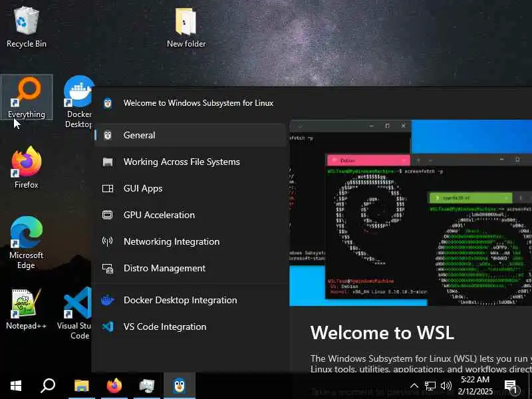Viewport: 532px width, 399px height.
Task: Open the Recycle Bin desktop icon
Action: 27,28
